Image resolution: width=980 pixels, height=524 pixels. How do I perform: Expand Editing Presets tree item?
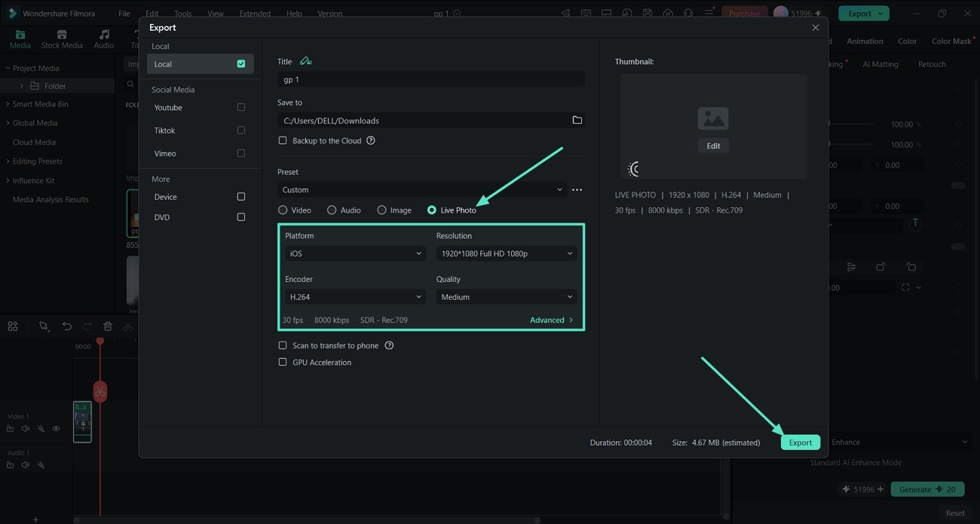point(8,161)
